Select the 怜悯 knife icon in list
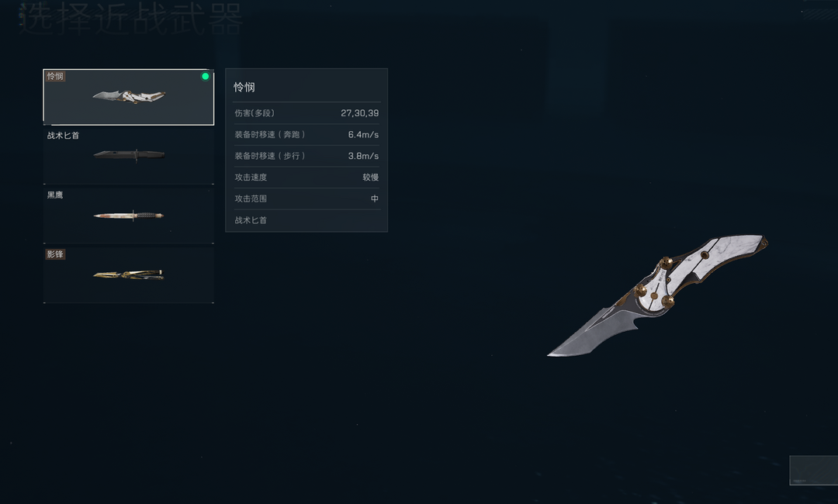The width and height of the screenshot is (838, 504). point(129,97)
